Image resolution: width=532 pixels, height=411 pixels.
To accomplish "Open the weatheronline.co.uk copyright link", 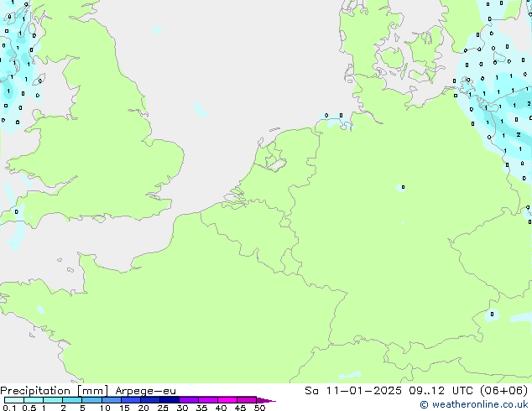I will (x=473, y=404).
